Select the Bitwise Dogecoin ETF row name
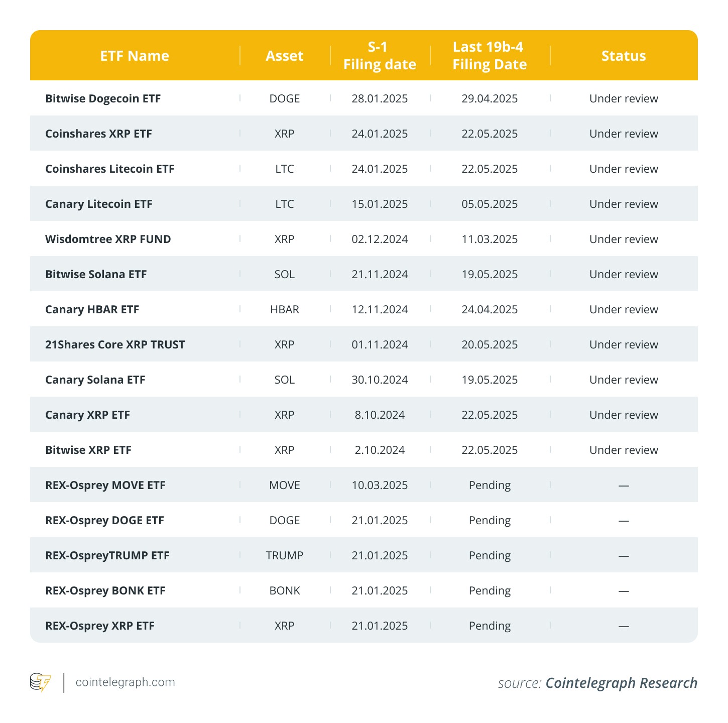The height and width of the screenshot is (723, 728). pyautogui.click(x=103, y=98)
